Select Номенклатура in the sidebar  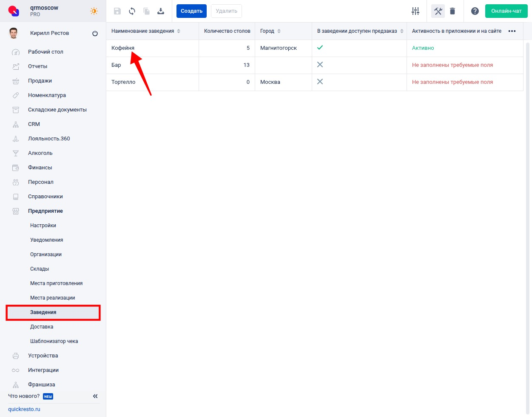[47, 95]
